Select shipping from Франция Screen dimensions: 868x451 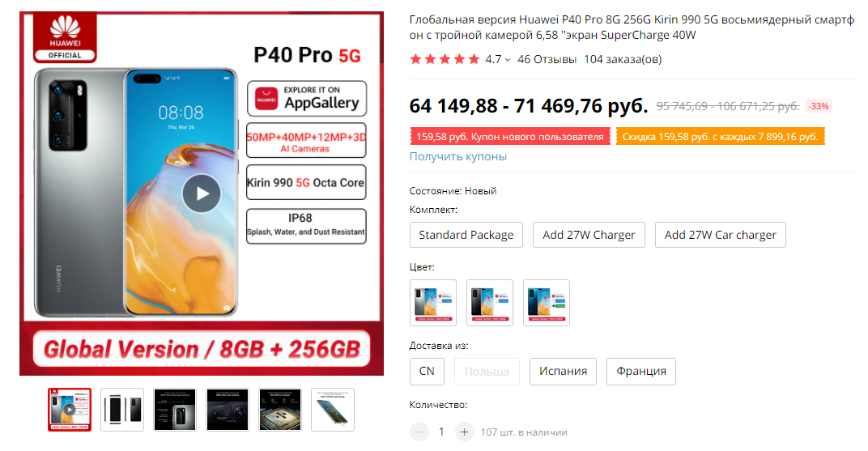click(x=641, y=372)
